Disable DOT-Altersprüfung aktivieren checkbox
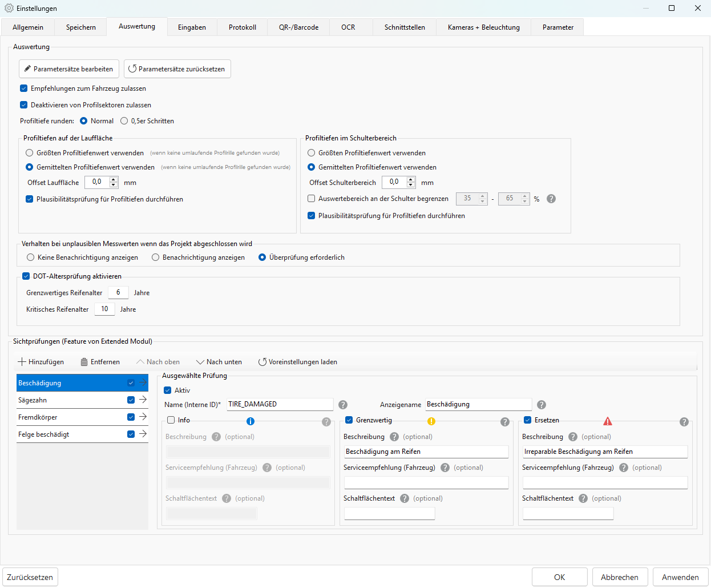The width and height of the screenshot is (711, 588). click(26, 276)
